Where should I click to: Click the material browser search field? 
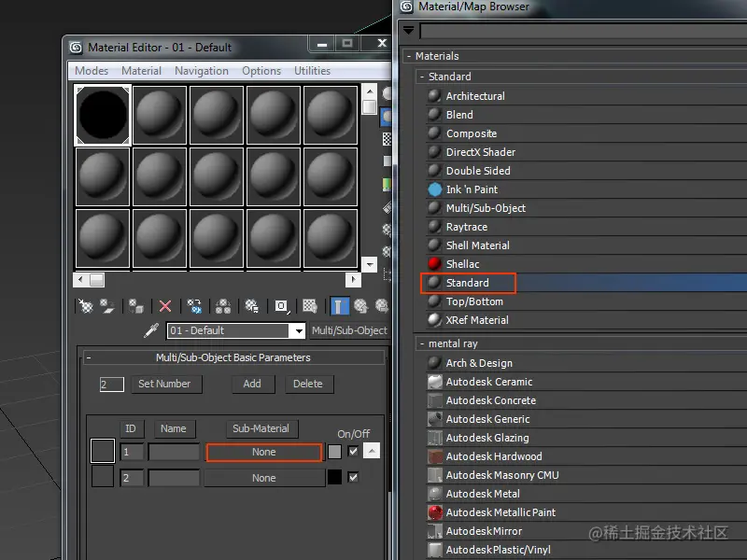point(583,32)
